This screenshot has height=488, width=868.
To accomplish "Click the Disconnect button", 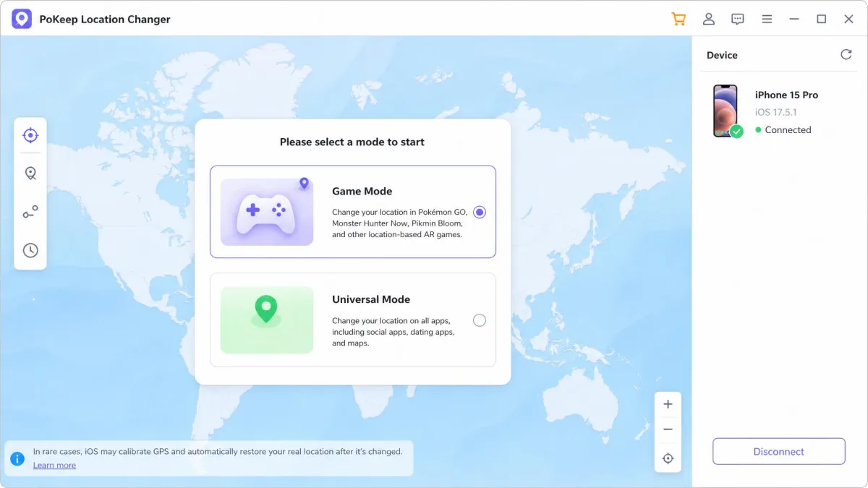I will pyautogui.click(x=779, y=451).
